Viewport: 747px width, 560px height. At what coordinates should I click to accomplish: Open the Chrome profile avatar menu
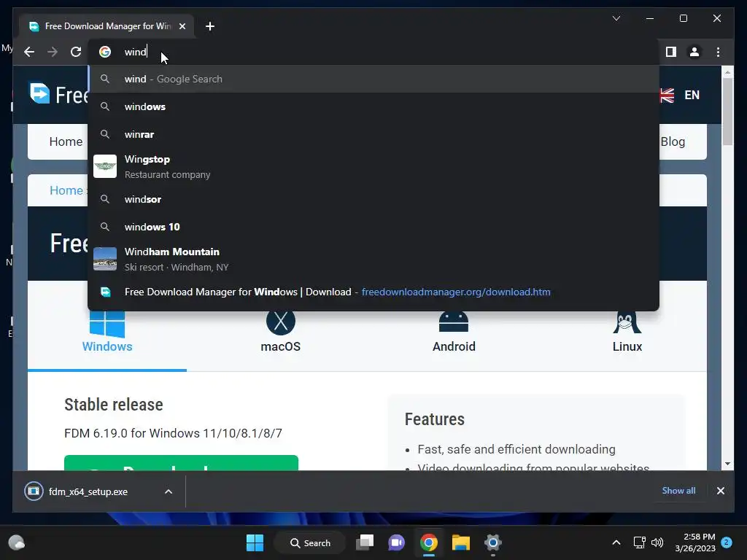pyautogui.click(x=694, y=52)
